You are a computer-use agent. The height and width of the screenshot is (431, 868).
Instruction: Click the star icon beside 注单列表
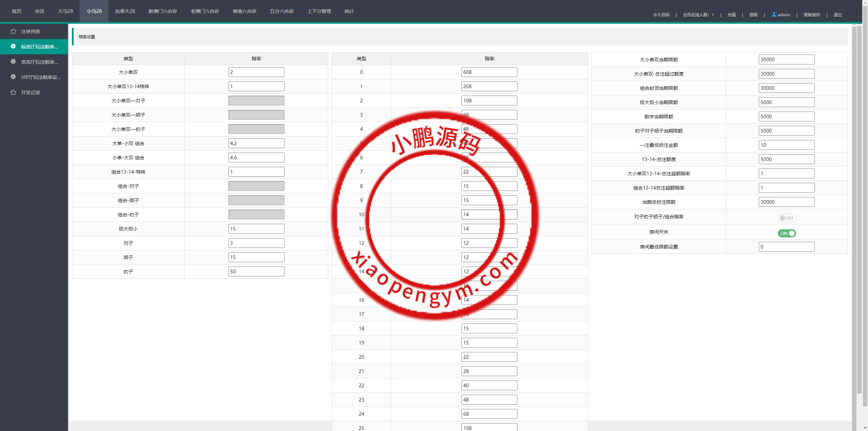click(x=13, y=31)
